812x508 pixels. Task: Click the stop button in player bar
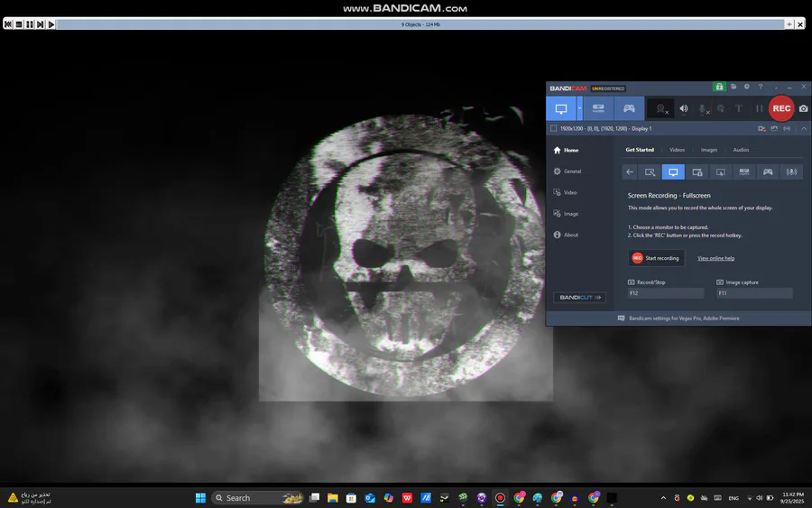point(19,24)
